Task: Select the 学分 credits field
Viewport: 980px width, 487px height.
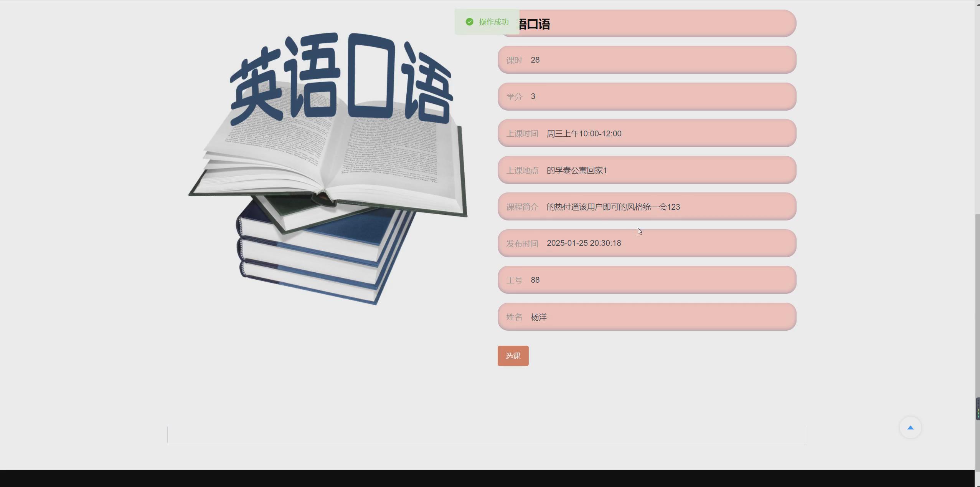Action: click(646, 96)
